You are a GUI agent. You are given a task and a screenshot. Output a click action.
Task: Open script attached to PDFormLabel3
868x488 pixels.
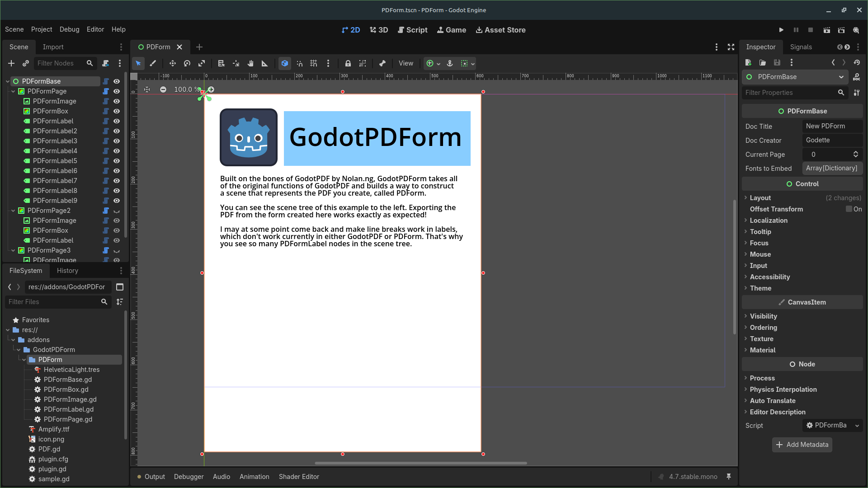point(106,141)
